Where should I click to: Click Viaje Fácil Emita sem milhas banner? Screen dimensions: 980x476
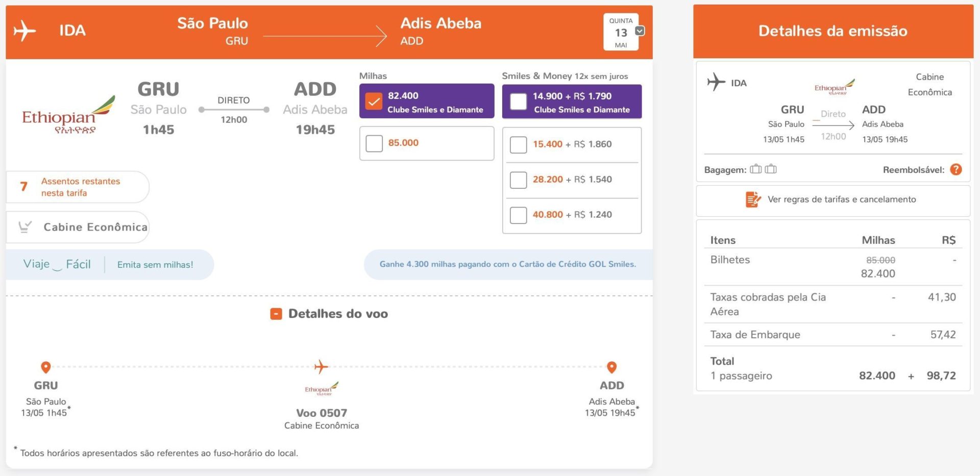tap(109, 264)
